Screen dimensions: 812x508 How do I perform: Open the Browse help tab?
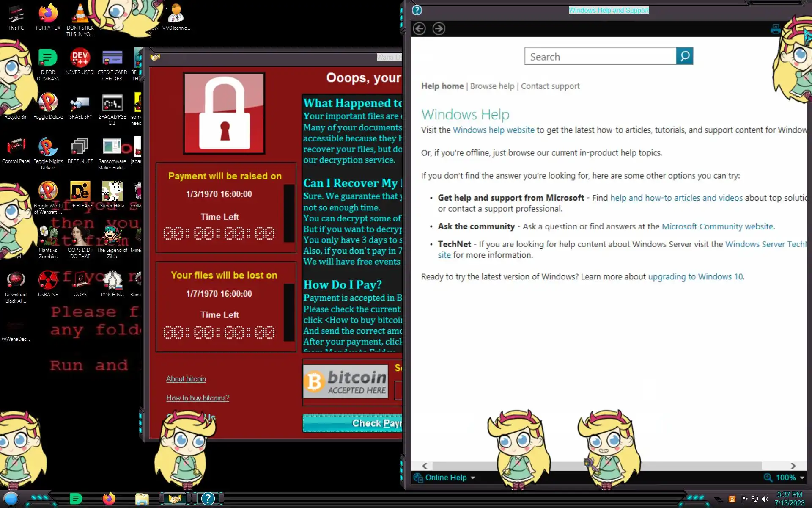[x=492, y=86]
